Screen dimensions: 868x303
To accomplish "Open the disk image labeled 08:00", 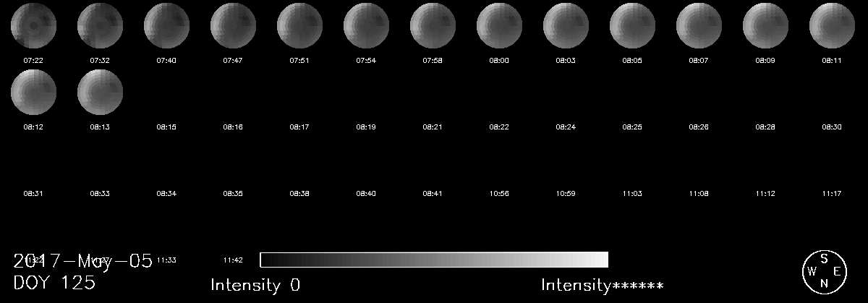I will [x=499, y=25].
